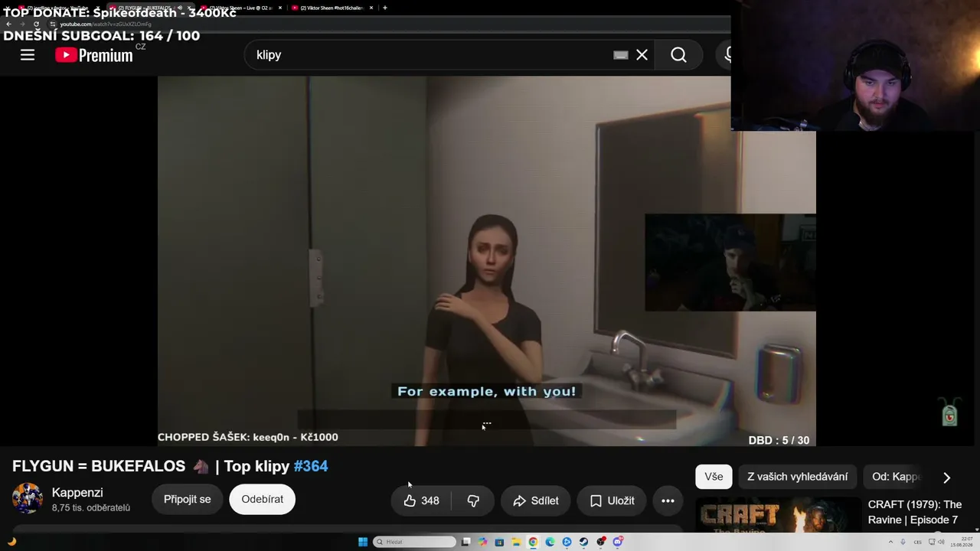This screenshot has height=551, width=980.
Task: Select 'Z vašich vyhledávání' filter chip
Action: (797, 477)
